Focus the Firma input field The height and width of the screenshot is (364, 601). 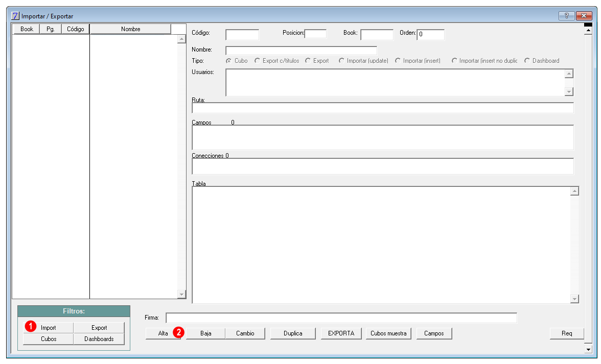pos(341,318)
